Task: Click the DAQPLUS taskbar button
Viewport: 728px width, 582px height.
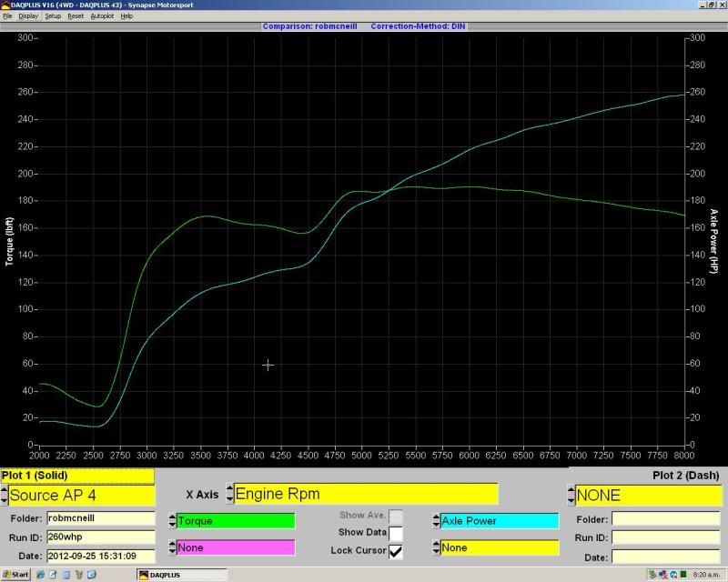Action: click(x=182, y=575)
